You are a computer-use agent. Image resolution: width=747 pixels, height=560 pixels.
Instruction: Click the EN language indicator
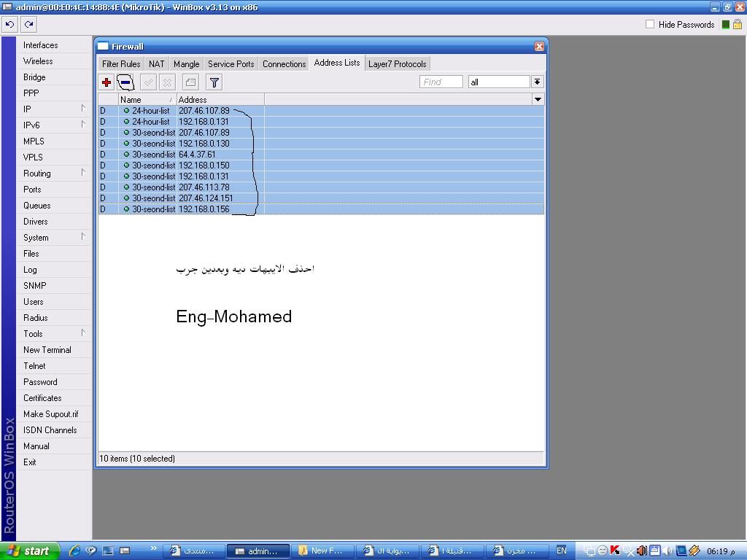(562, 551)
